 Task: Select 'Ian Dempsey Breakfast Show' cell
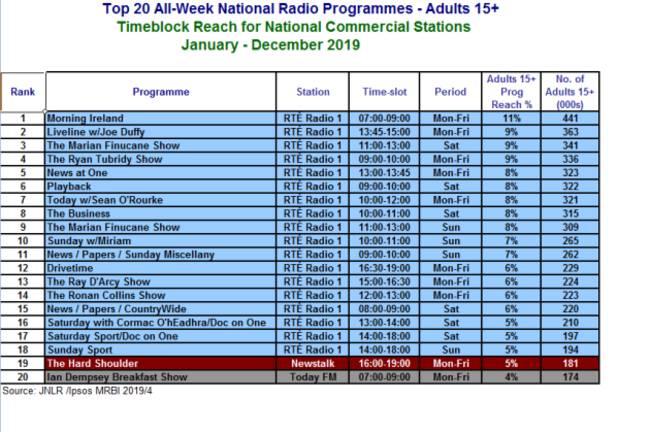click(x=161, y=377)
